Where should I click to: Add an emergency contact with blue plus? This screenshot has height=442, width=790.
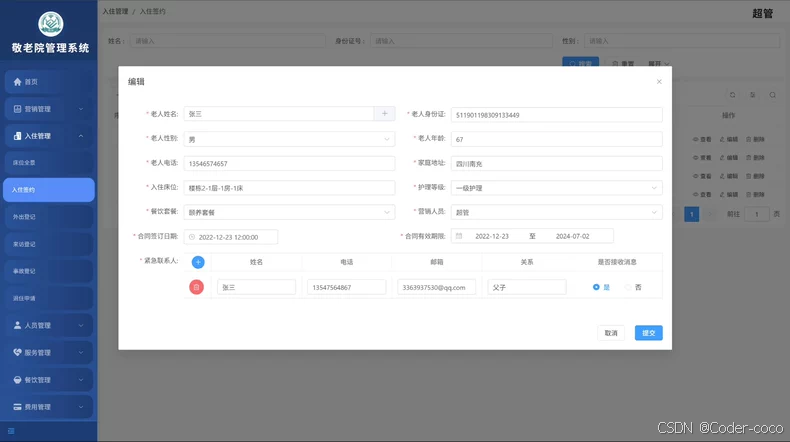pyautogui.click(x=198, y=262)
